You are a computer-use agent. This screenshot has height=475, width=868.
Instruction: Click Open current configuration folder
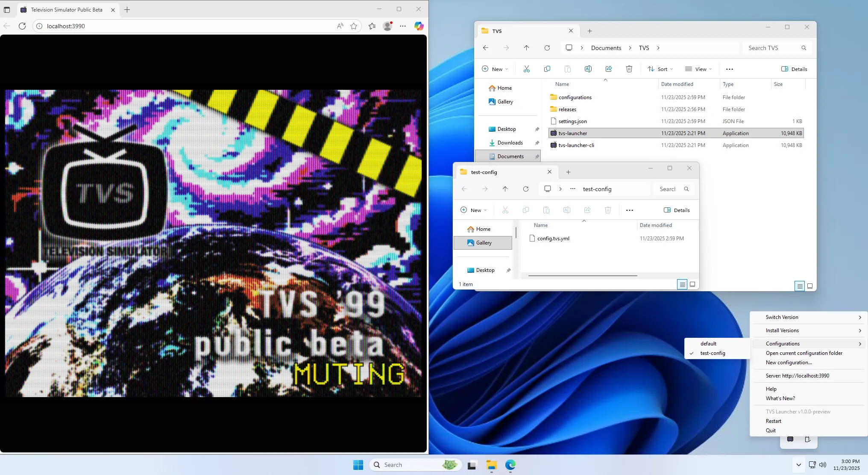click(803, 353)
